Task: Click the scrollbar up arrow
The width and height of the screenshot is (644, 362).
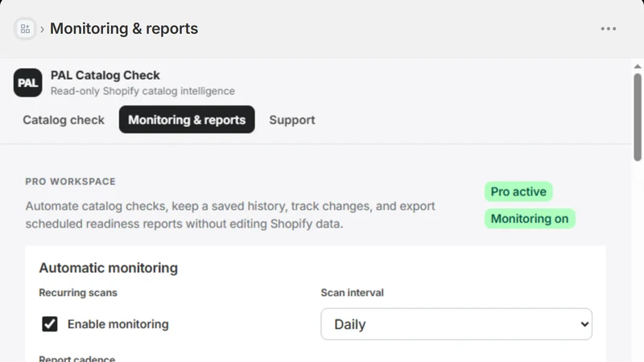Action: click(x=638, y=66)
